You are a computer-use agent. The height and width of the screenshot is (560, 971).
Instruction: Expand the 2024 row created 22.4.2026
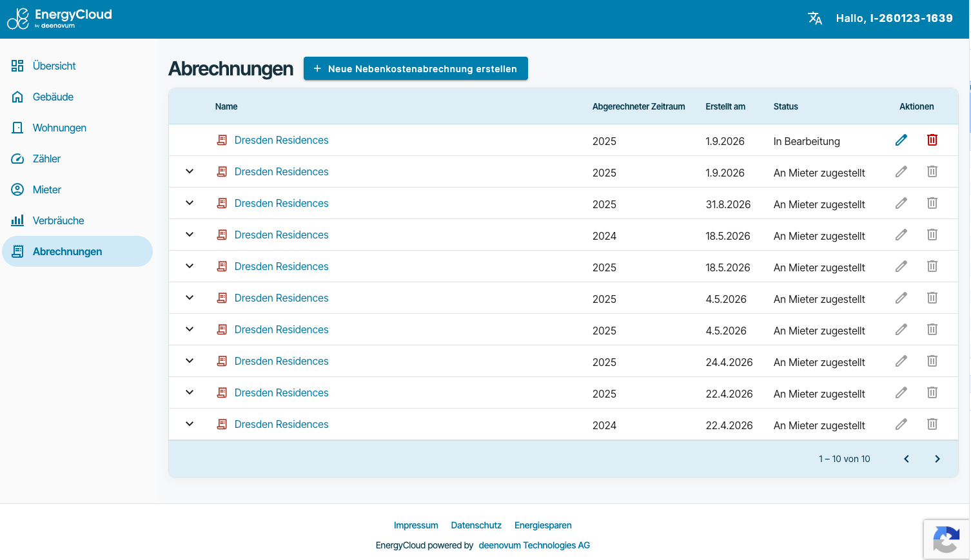[x=190, y=424]
